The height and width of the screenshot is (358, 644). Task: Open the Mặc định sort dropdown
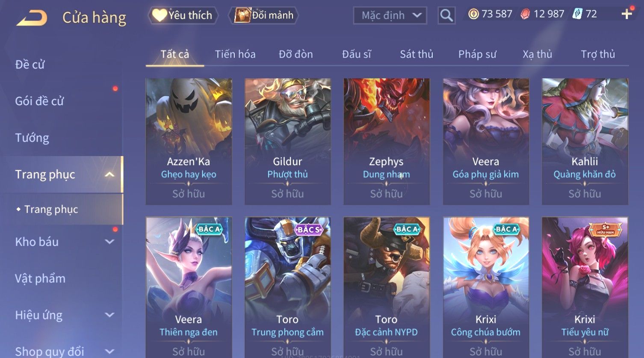point(390,15)
